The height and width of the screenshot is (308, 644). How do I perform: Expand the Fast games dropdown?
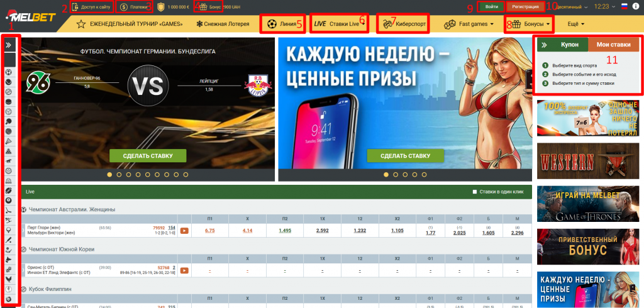click(469, 24)
